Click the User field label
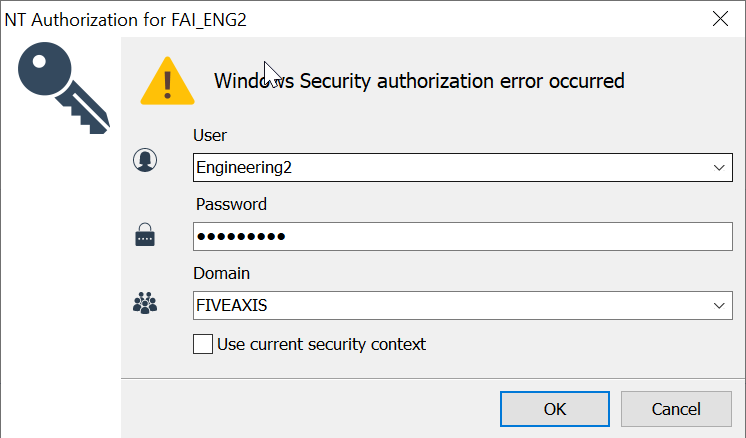Viewport: 746px width, 438px height. (x=212, y=135)
